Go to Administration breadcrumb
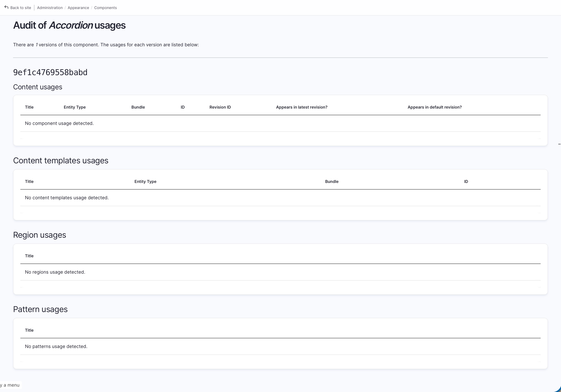Image resolution: width=561 pixels, height=392 pixels. pyautogui.click(x=50, y=8)
